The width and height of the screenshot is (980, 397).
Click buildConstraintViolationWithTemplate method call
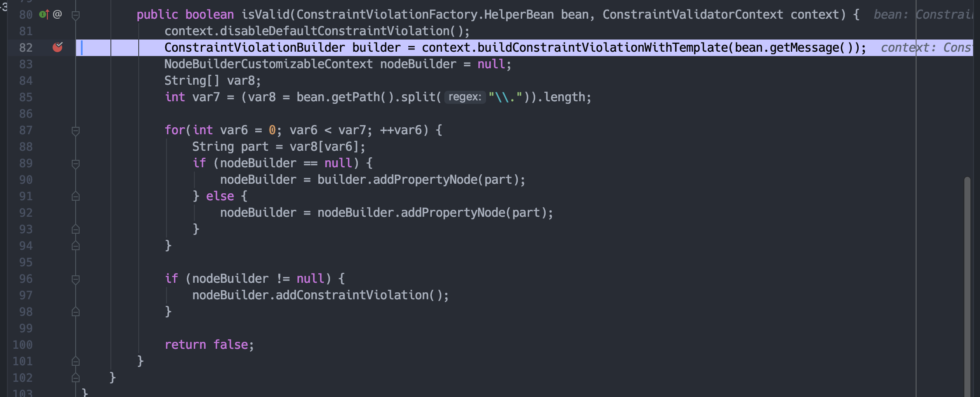coord(602,47)
